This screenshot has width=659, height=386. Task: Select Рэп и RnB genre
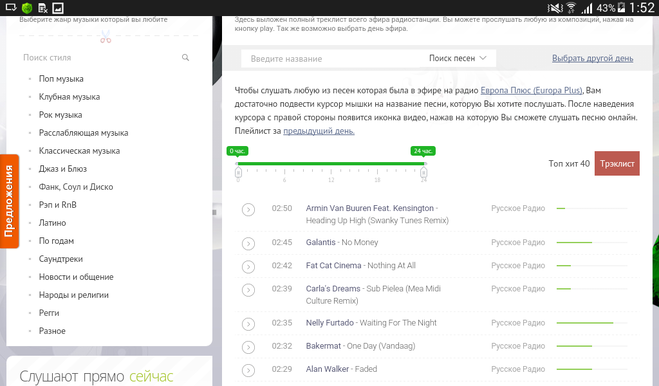point(58,205)
